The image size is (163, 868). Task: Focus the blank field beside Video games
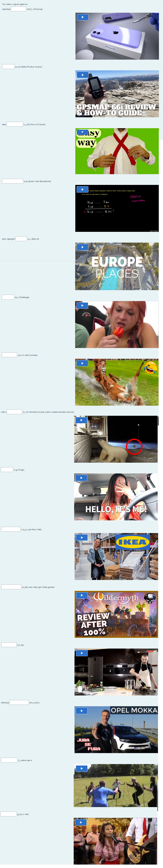pos(11,587)
